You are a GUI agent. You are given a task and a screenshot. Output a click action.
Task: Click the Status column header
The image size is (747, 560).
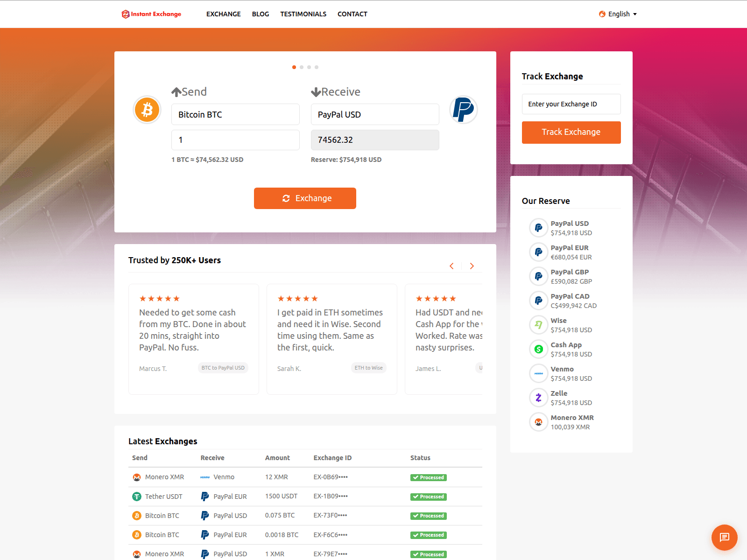pos(420,458)
